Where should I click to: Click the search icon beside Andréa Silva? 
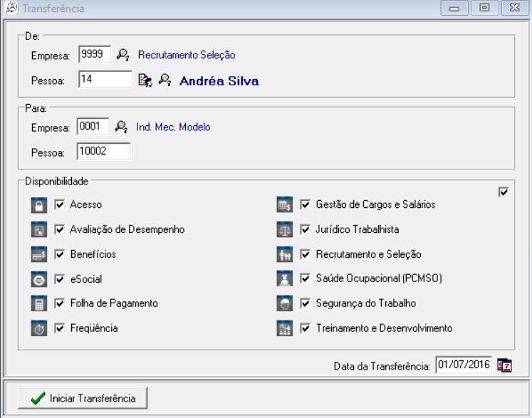click(x=165, y=80)
